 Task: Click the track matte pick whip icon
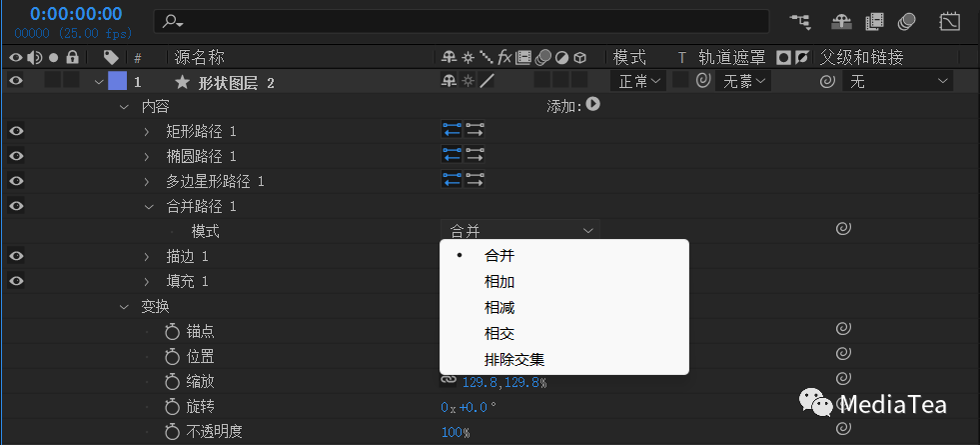click(x=703, y=81)
